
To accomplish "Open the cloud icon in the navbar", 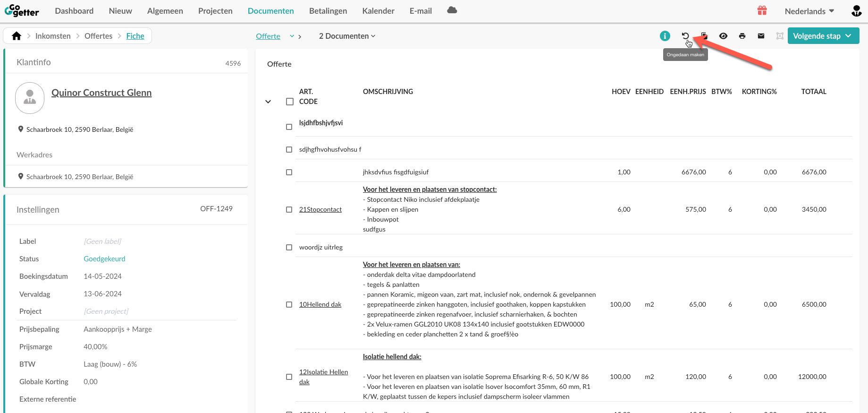I will click(452, 10).
